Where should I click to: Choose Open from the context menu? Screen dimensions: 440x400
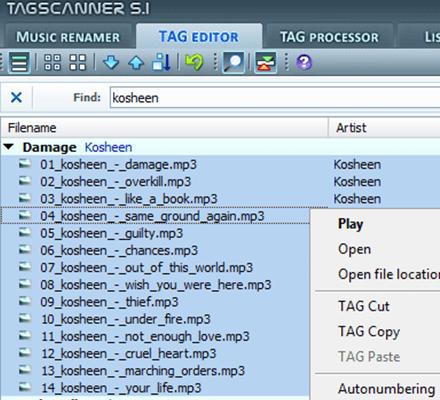click(x=354, y=249)
